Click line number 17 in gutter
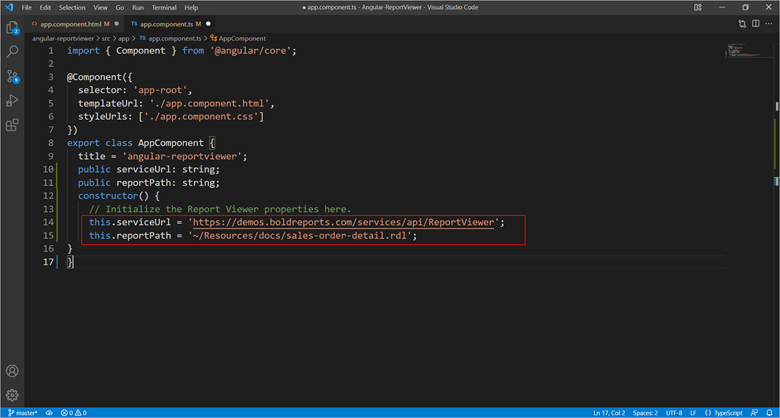The width and height of the screenshot is (780, 418). (48, 262)
